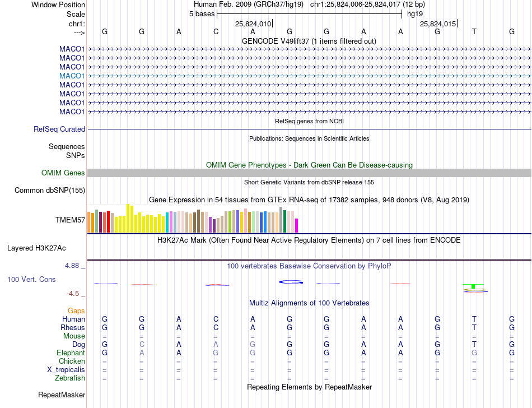The image size is (532, 408).
Task: Open the RefSeq Curated track label
Action: (59, 129)
